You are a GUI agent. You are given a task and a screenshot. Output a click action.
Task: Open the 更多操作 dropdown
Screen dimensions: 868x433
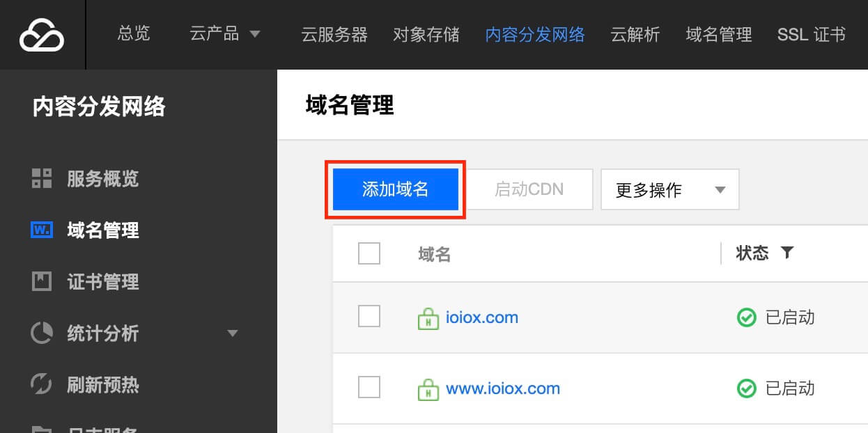[670, 189]
